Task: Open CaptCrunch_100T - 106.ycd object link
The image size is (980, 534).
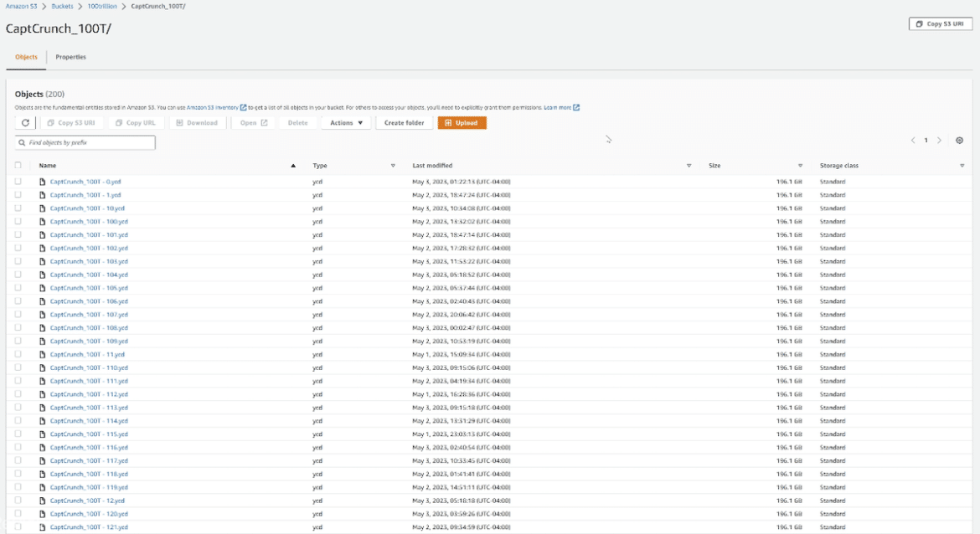Action: pyautogui.click(x=89, y=301)
